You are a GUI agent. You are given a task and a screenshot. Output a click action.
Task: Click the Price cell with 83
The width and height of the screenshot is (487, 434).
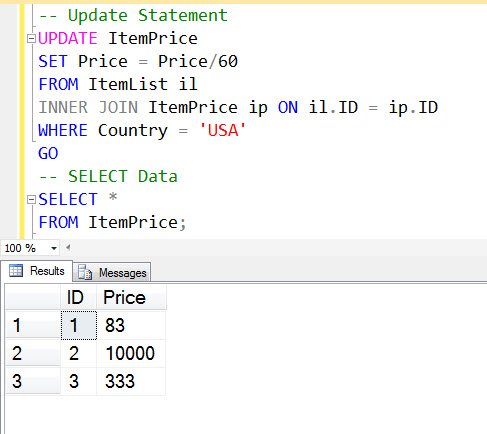131,325
